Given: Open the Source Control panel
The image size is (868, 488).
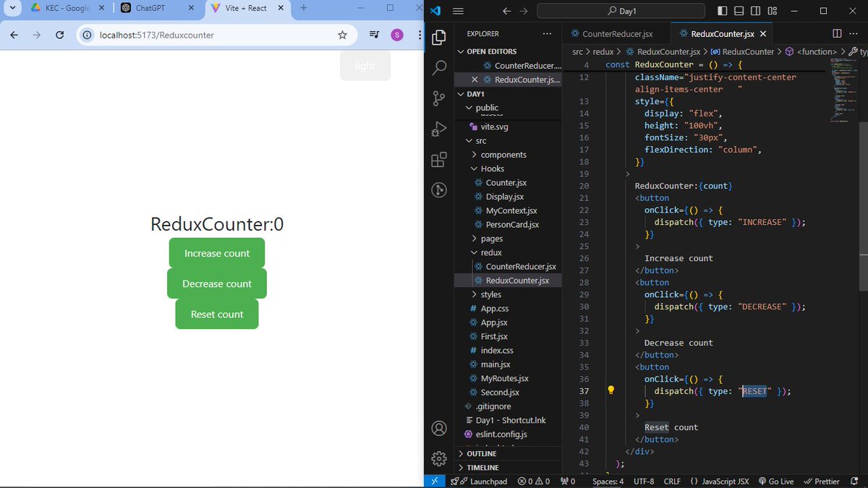Looking at the screenshot, I should click(438, 98).
